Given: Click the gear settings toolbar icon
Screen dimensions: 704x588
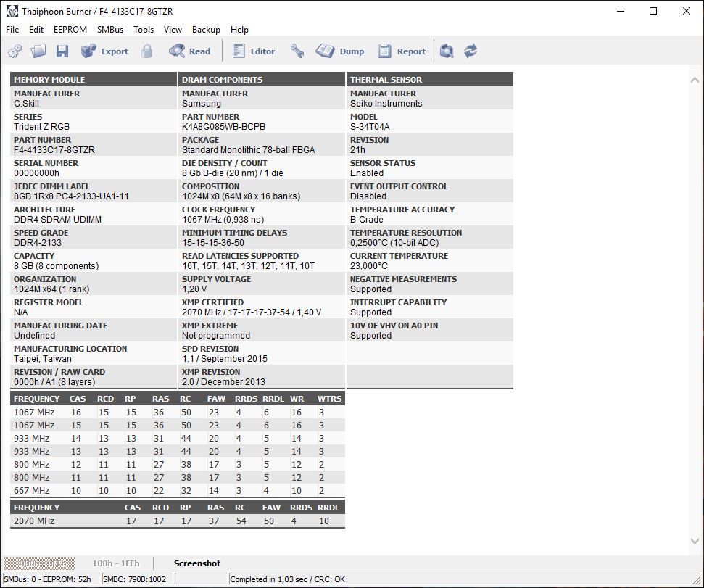Looking at the screenshot, I should [15, 51].
